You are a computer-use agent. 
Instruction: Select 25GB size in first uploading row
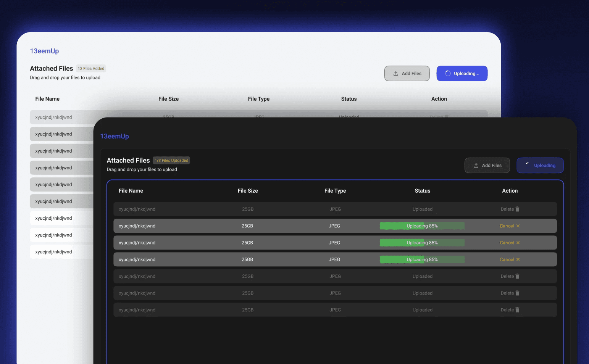[247, 226]
